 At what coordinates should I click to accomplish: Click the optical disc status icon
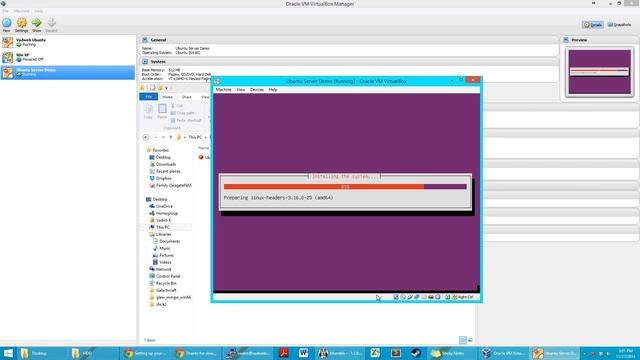pyautogui.click(x=403, y=297)
